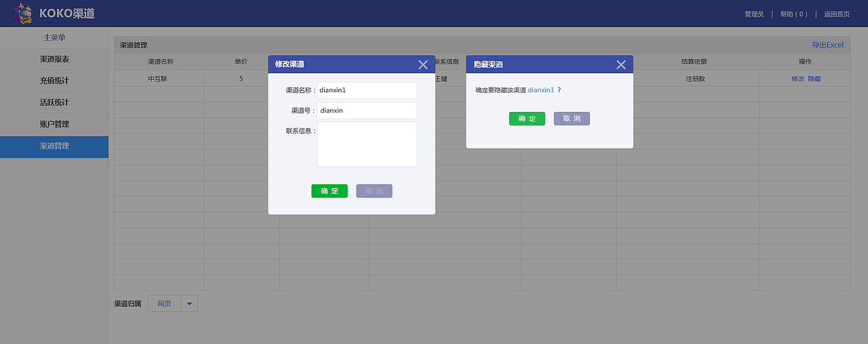Click the 操作 column header
Image resolution: width=868 pixels, height=344 pixels.
point(805,61)
